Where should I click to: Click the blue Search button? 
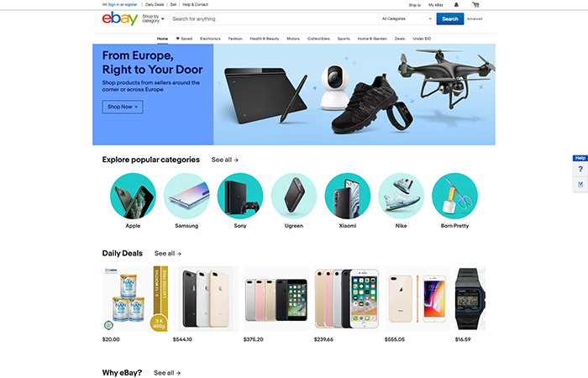coord(450,18)
